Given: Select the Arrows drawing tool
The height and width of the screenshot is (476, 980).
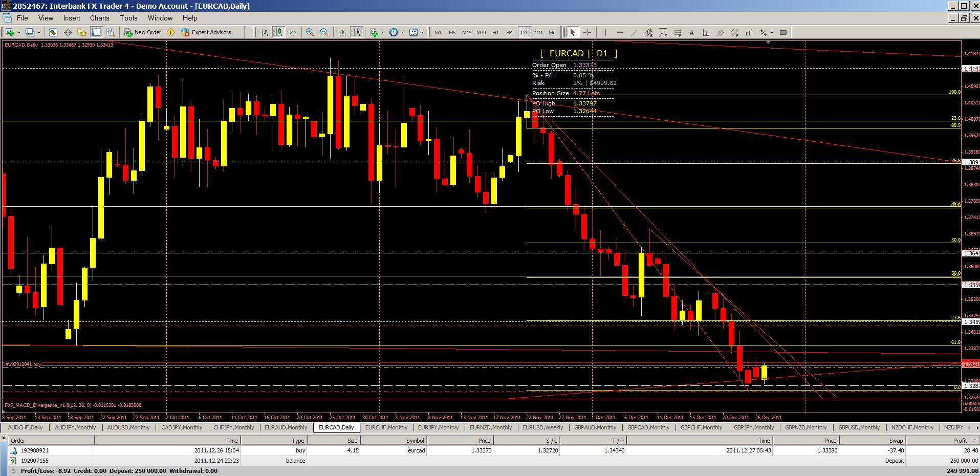Looking at the screenshot, I should [x=764, y=32].
